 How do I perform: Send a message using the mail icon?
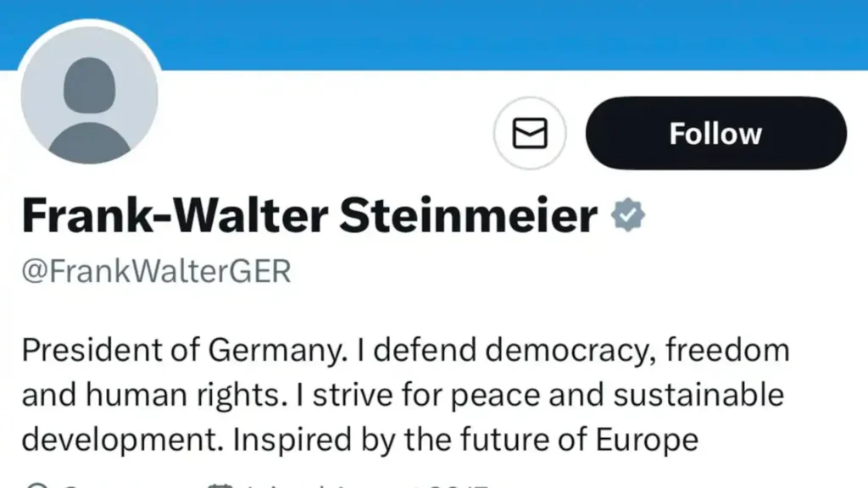pyautogui.click(x=530, y=133)
